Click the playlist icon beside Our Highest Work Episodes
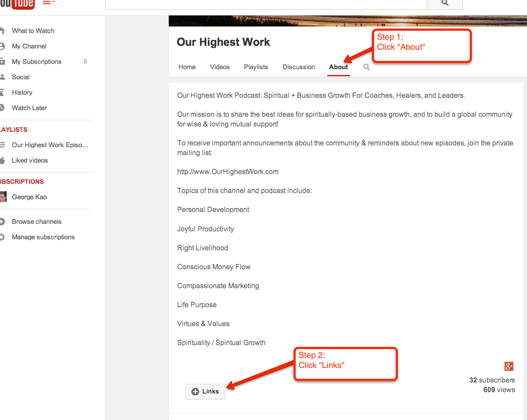The height and width of the screenshot is (420, 527). 2,145
